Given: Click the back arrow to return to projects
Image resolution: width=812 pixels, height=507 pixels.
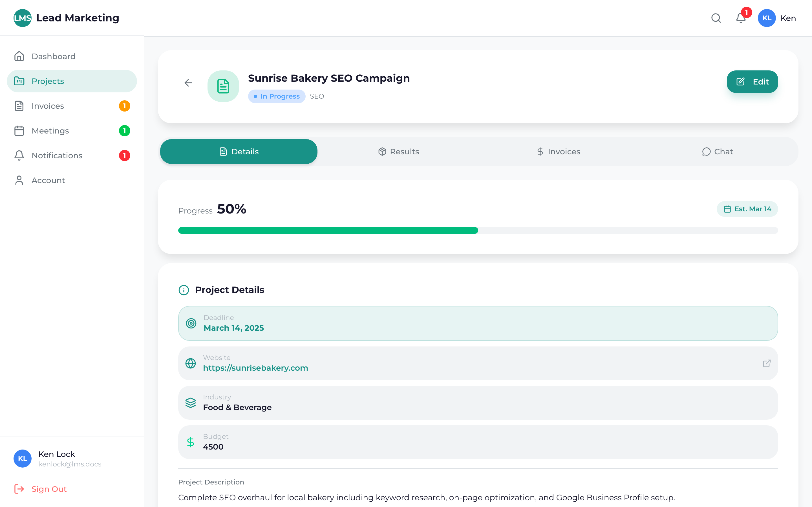Looking at the screenshot, I should tap(188, 83).
